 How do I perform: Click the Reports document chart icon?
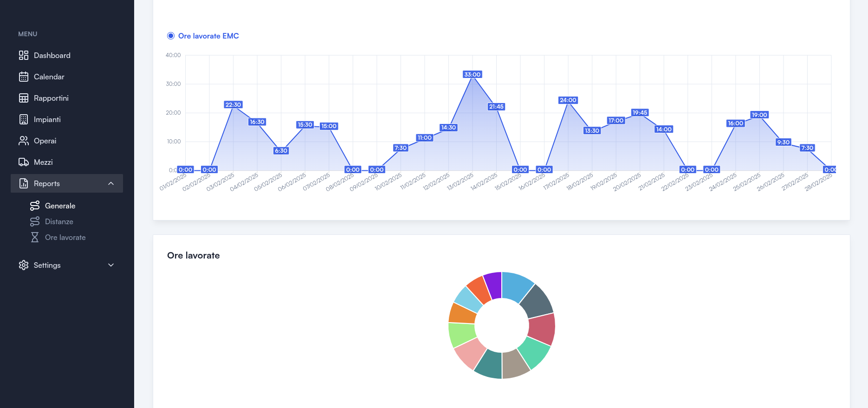[x=24, y=183]
